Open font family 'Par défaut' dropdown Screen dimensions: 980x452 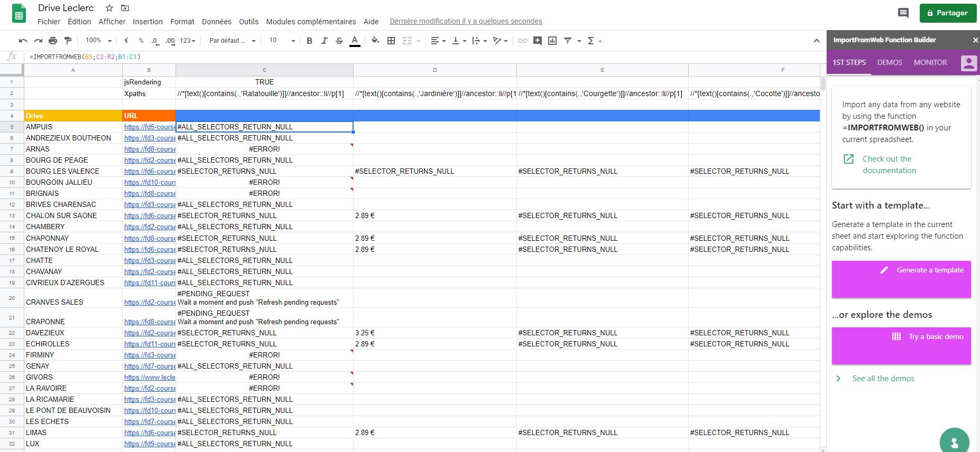pyautogui.click(x=232, y=41)
